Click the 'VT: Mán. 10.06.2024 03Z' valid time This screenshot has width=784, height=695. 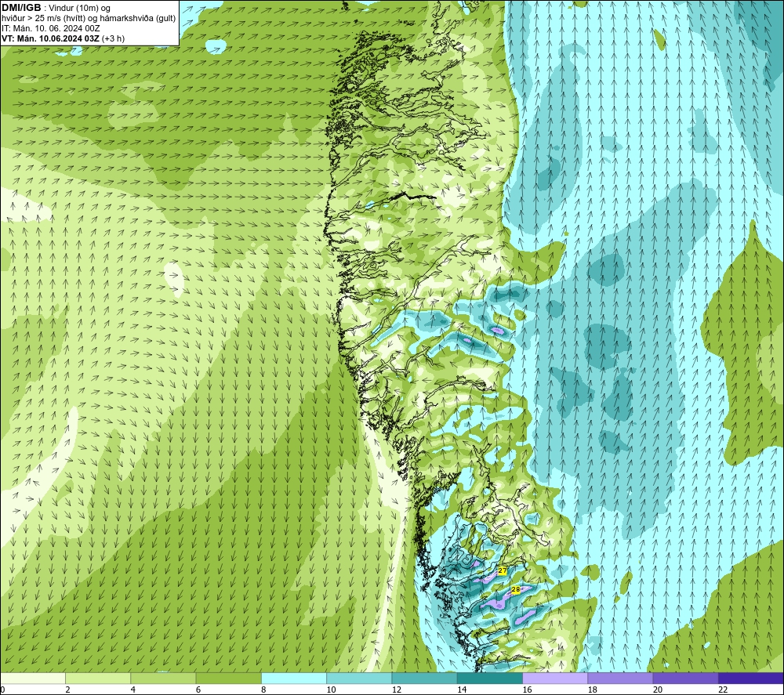pyautogui.click(x=50, y=38)
